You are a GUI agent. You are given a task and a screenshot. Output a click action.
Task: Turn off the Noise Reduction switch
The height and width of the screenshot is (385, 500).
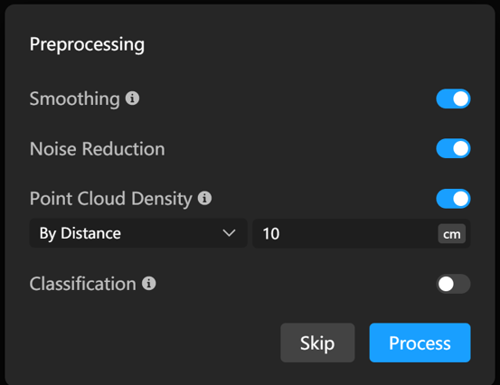point(453,148)
